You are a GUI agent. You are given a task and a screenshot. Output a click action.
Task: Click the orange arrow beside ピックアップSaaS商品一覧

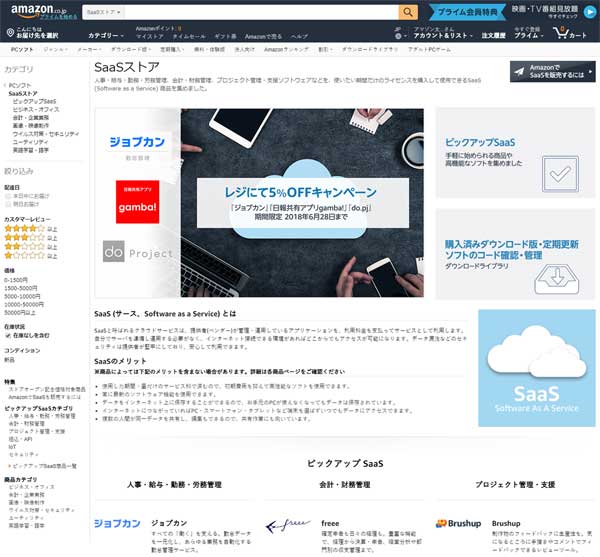(x=10, y=466)
